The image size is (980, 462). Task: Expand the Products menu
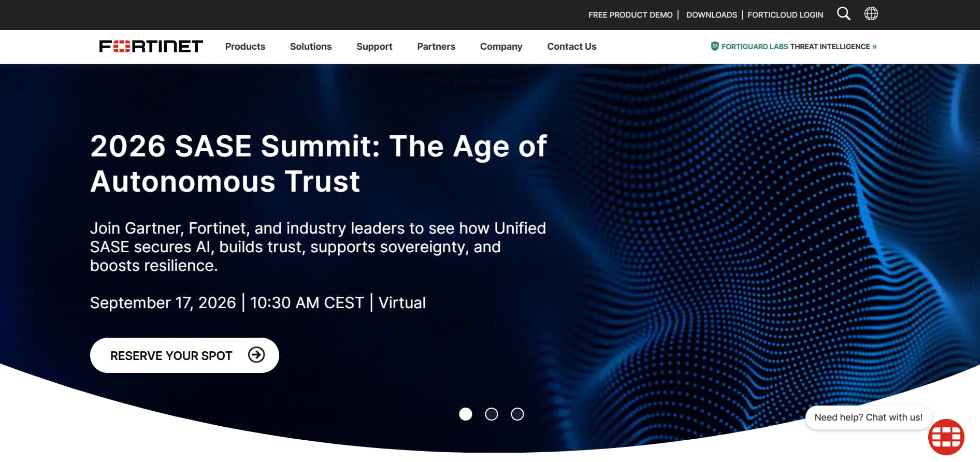[245, 47]
